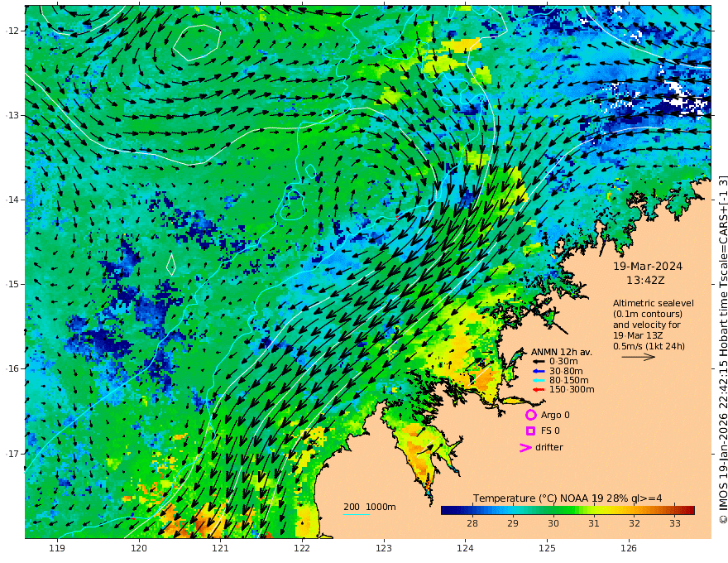Image resolution: width=728 pixels, height=563 pixels.
Task: Click the small diamond contour near -14.8, 120.4
Action: [x=171, y=264]
